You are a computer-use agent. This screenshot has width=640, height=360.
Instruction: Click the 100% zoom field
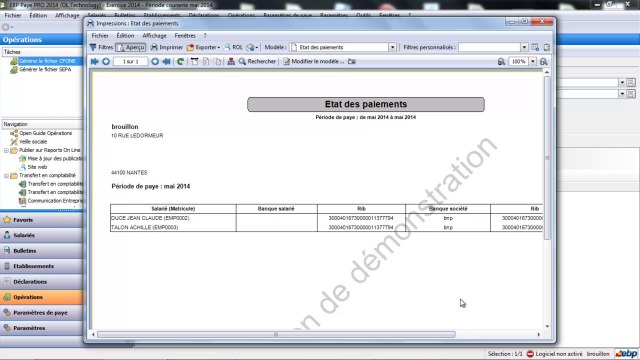[x=519, y=61]
